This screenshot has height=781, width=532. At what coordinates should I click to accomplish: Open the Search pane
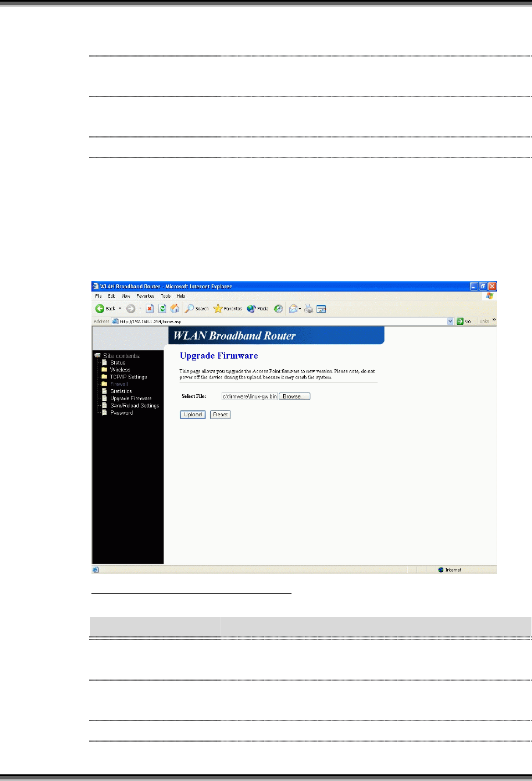coord(197,309)
